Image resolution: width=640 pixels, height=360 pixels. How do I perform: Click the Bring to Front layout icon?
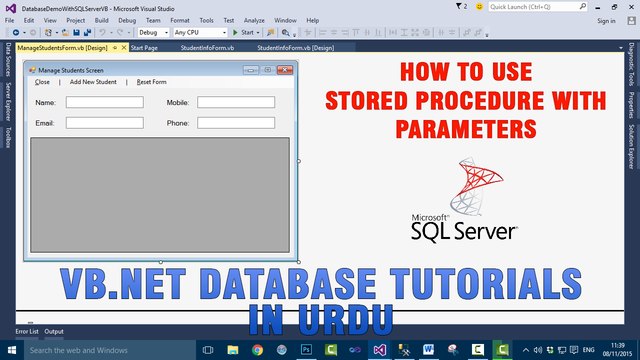click(467, 32)
